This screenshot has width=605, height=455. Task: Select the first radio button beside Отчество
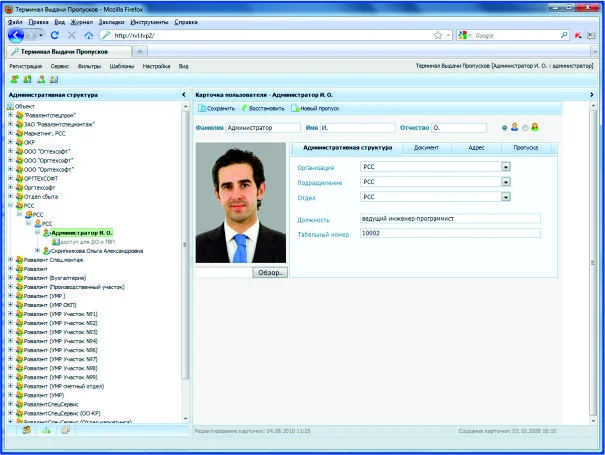point(505,128)
